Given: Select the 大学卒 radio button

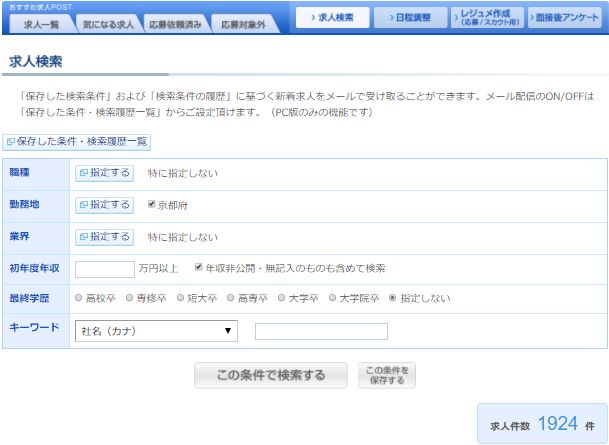Looking at the screenshot, I should 281,298.
